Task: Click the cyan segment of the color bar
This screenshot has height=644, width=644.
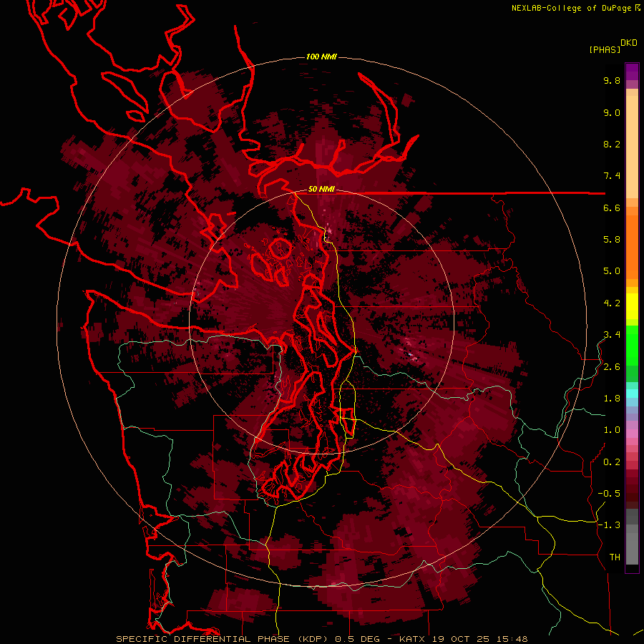Action: [x=632, y=393]
